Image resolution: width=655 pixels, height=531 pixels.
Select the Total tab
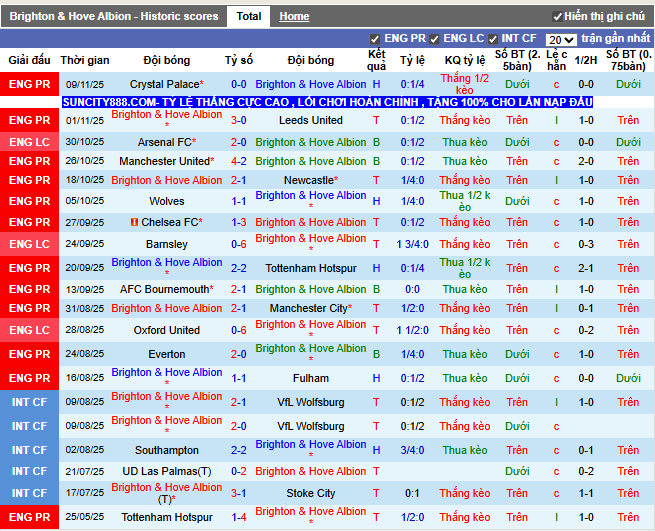pyautogui.click(x=248, y=17)
